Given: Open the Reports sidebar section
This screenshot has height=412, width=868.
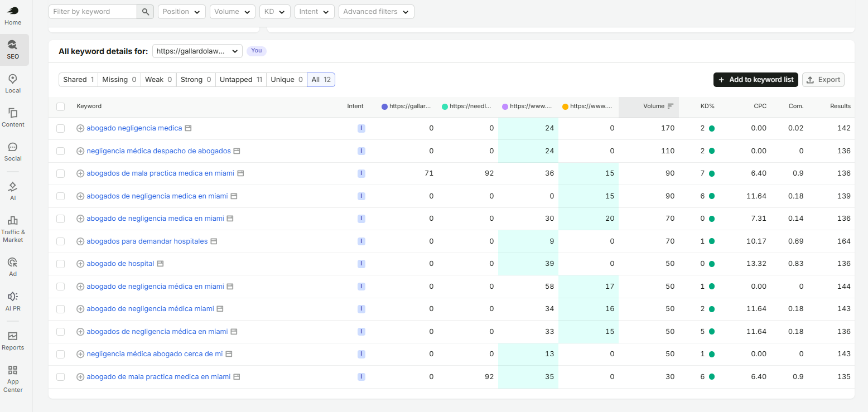Looking at the screenshot, I should (x=13, y=341).
